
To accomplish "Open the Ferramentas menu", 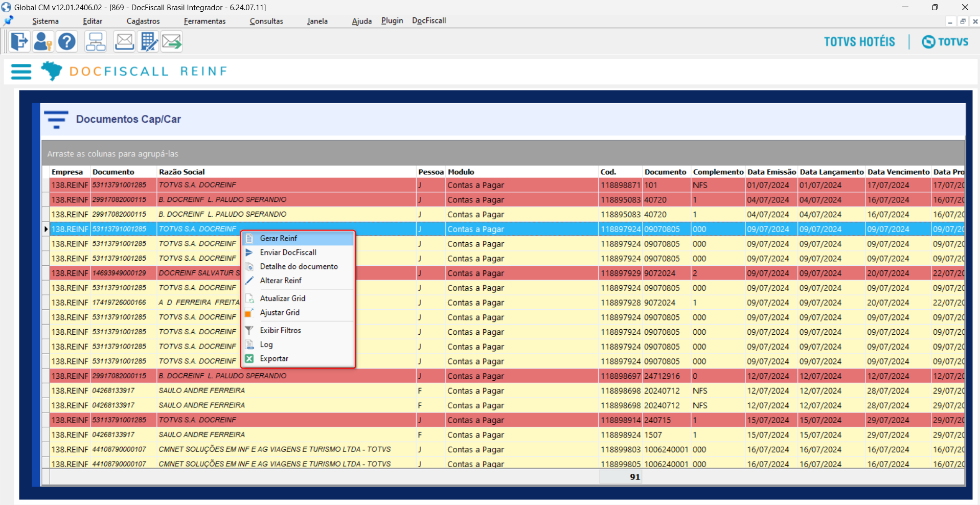I will point(204,21).
